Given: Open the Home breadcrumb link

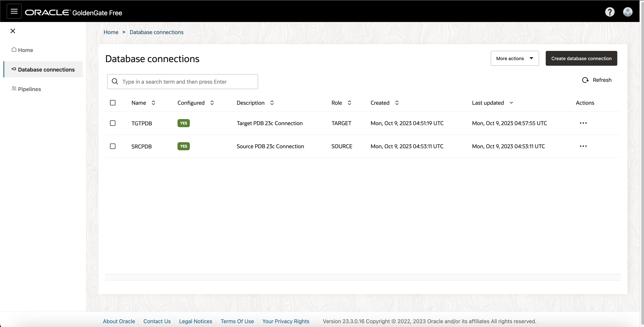Looking at the screenshot, I should click(x=111, y=32).
